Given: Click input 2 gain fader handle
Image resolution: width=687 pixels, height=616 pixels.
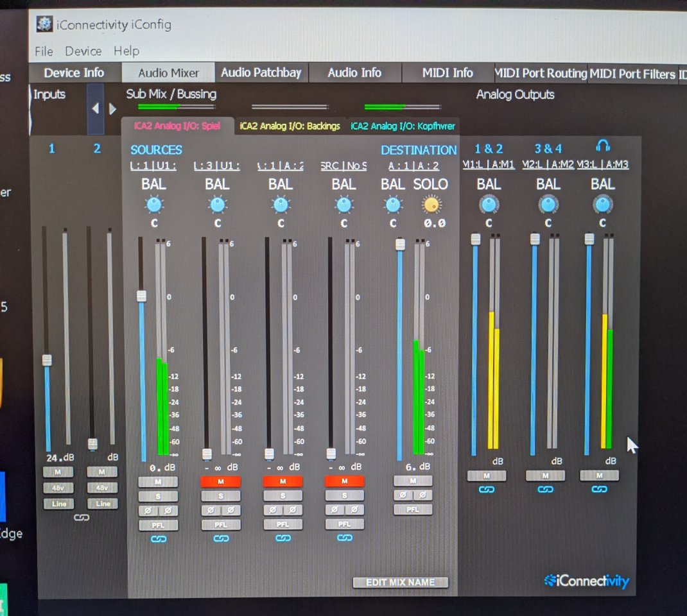Looking at the screenshot, I should (92, 444).
